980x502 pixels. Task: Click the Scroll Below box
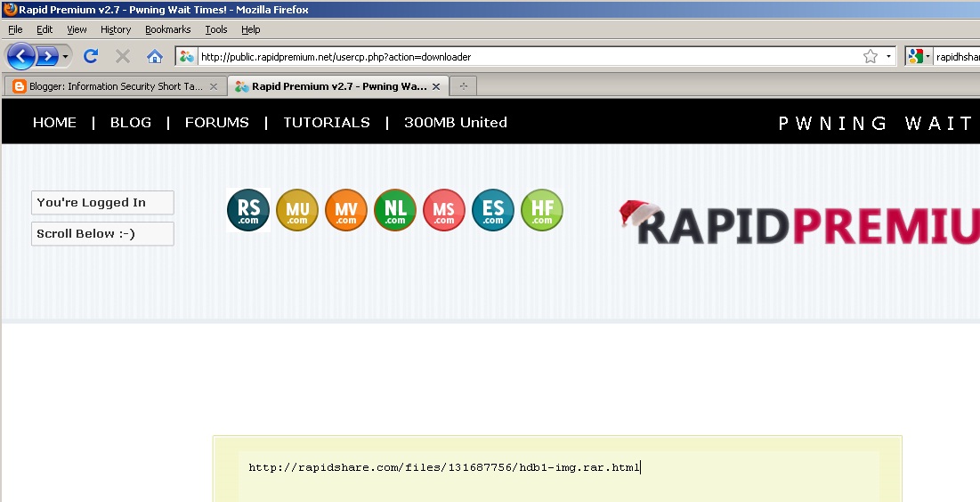pyautogui.click(x=102, y=234)
